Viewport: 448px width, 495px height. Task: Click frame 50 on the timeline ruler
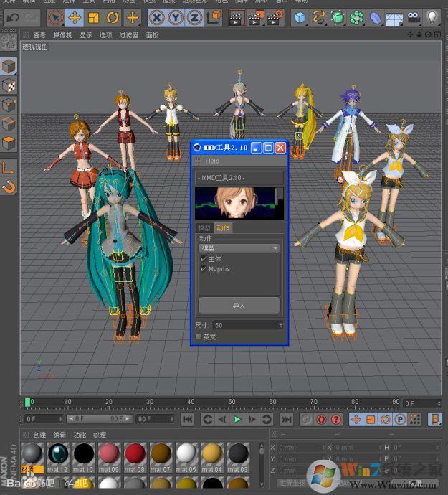[233, 402]
